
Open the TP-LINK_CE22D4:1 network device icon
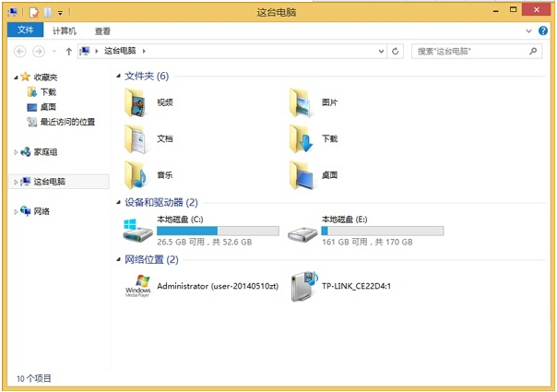pyautogui.click(x=304, y=286)
